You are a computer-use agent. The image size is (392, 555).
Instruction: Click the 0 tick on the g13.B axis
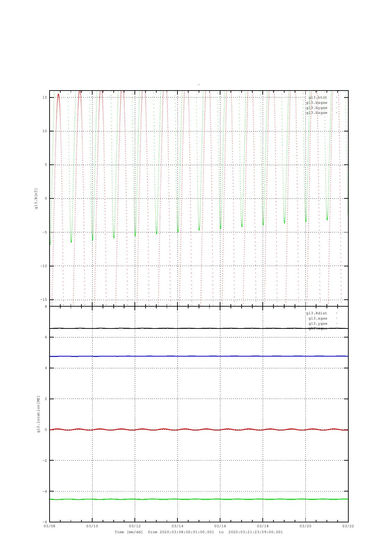tap(46, 198)
